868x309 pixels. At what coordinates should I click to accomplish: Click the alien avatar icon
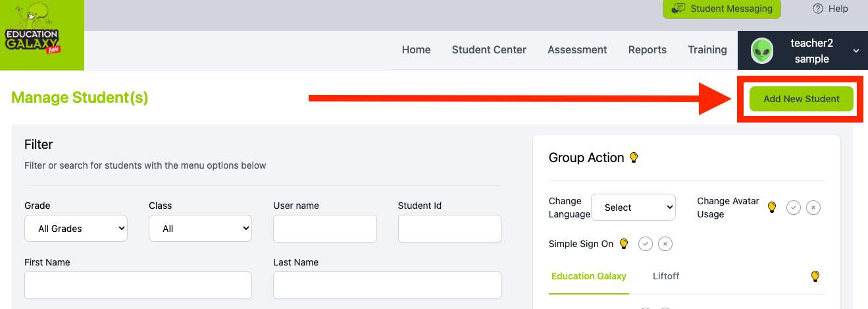[763, 51]
